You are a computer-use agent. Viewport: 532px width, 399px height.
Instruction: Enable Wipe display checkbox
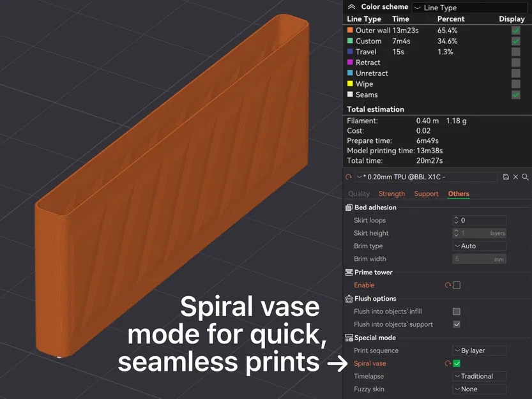[516, 84]
